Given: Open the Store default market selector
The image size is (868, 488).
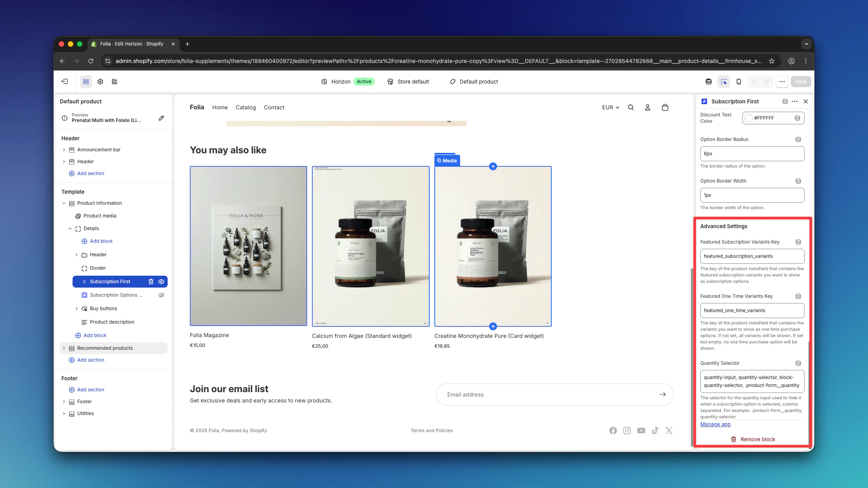Looking at the screenshot, I should [x=408, y=82].
